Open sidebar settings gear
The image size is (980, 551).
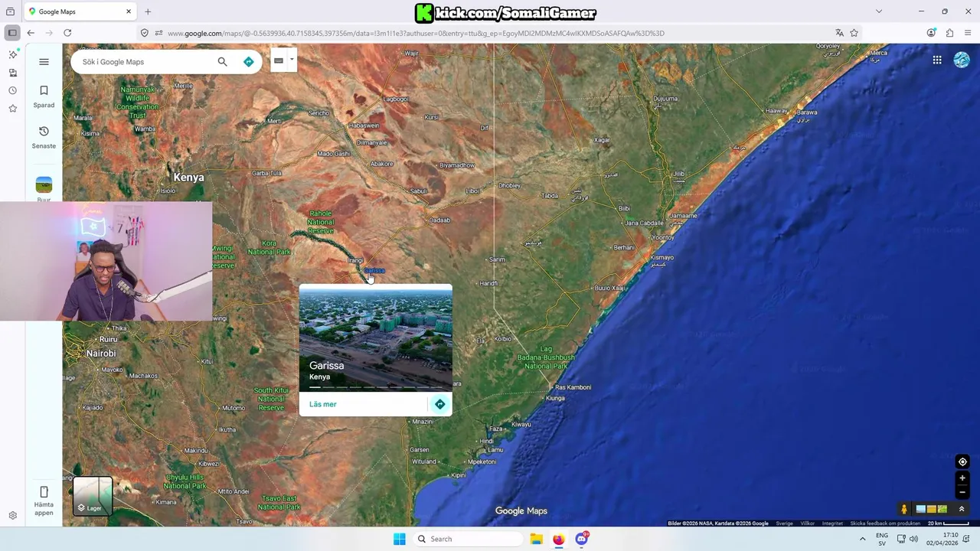[12, 516]
